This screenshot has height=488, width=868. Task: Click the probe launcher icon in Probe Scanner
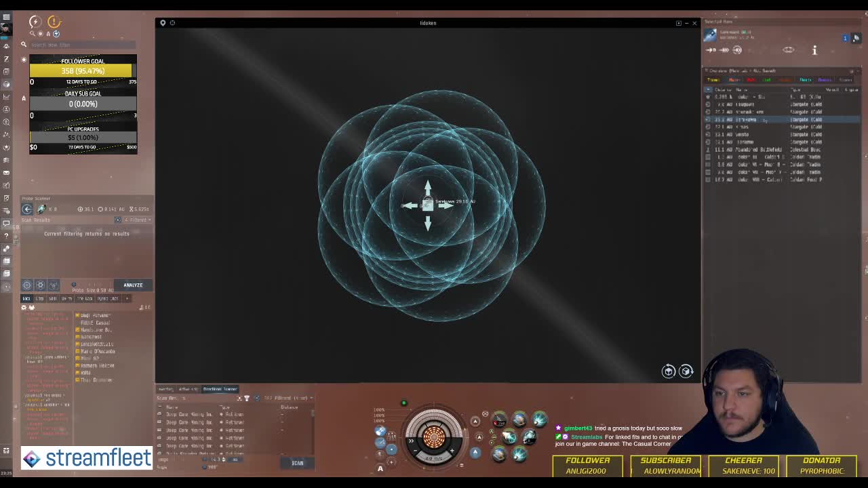click(x=41, y=209)
